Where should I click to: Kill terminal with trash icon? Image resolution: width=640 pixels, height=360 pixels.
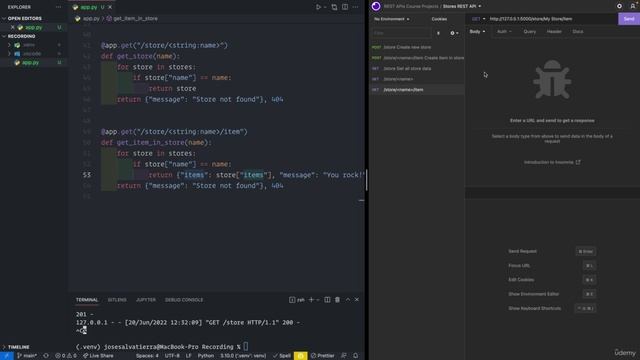pos(337,300)
